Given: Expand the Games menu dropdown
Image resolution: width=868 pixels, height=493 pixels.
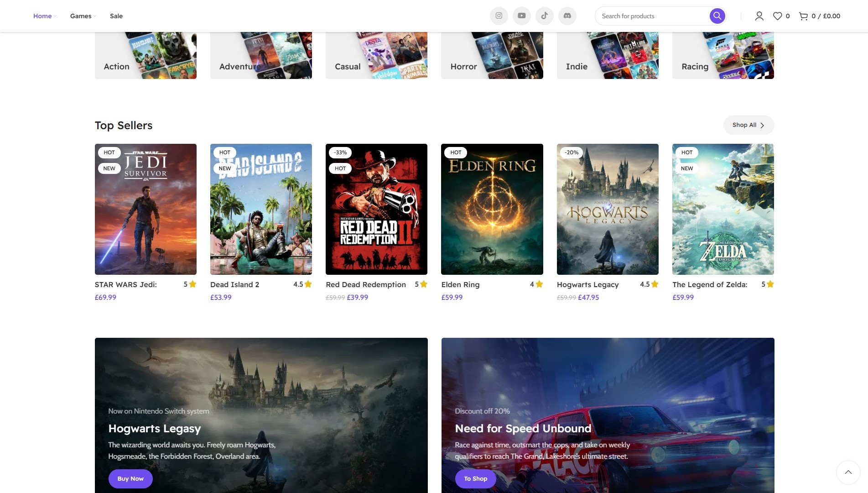Looking at the screenshot, I should coord(83,16).
